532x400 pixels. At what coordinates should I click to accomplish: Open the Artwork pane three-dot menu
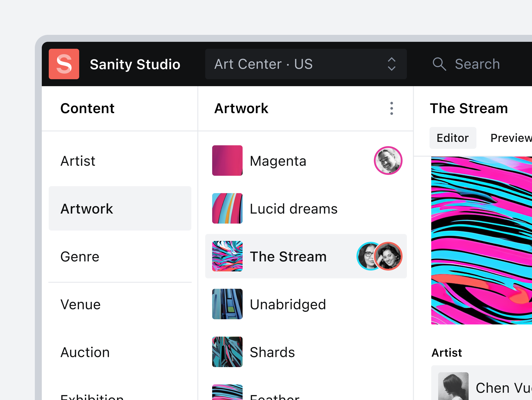(x=392, y=108)
